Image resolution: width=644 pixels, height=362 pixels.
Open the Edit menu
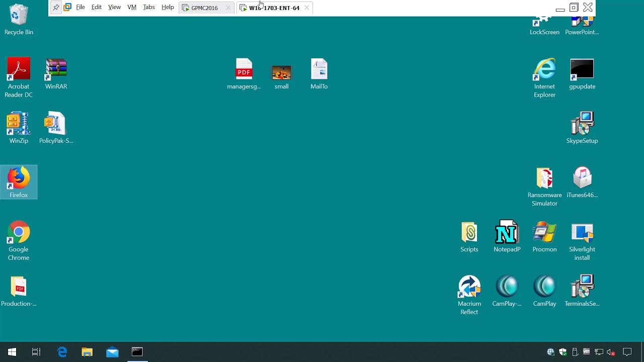pyautogui.click(x=97, y=8)
